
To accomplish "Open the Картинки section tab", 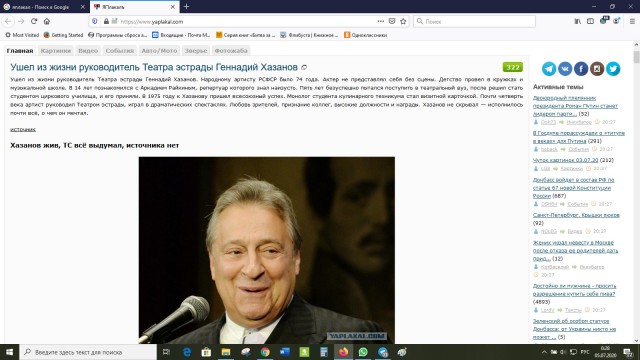I will pos(56,51).
